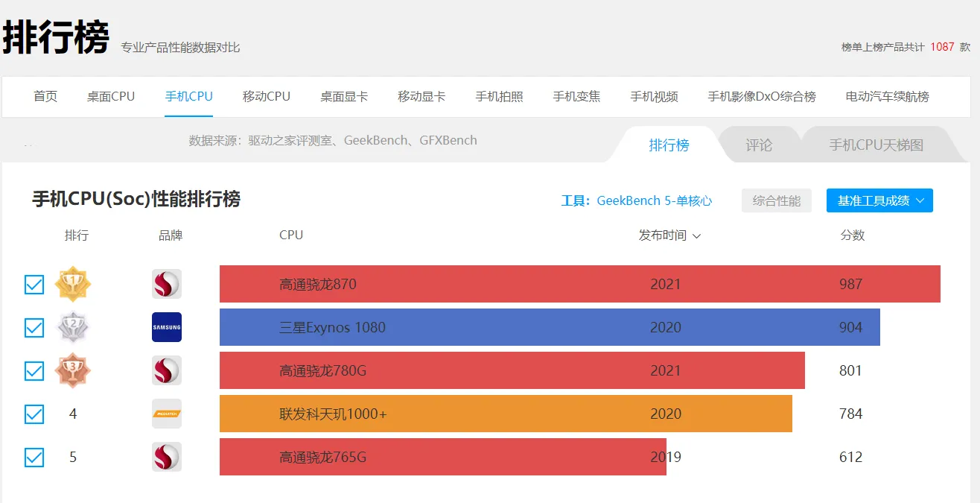The height and width of the screenshot is (503, 980).
Task: Click the 排行榜 page title
Action: pos(56,37)
